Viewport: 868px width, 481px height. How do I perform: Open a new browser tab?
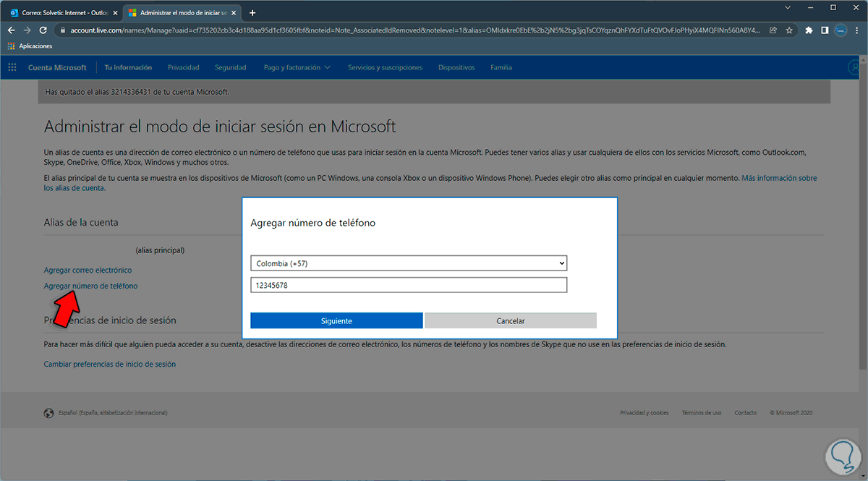(x=252, y=13)
